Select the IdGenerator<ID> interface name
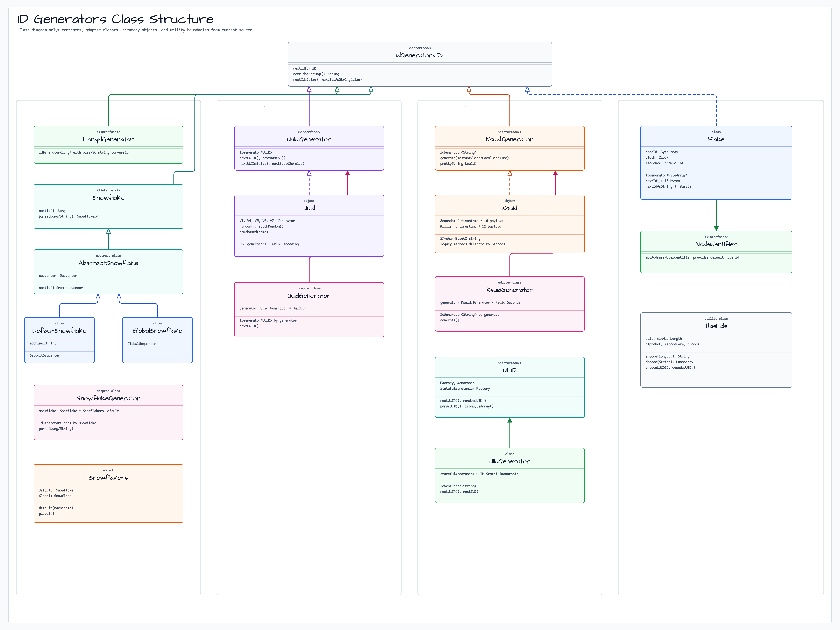Screen dimensions: 840x630 click(420, 55)
